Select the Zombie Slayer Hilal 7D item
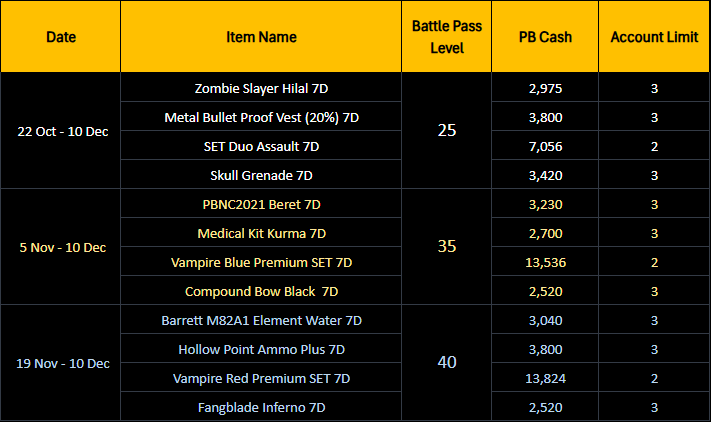This screenshot has height=422, width=711. (261, 88)
